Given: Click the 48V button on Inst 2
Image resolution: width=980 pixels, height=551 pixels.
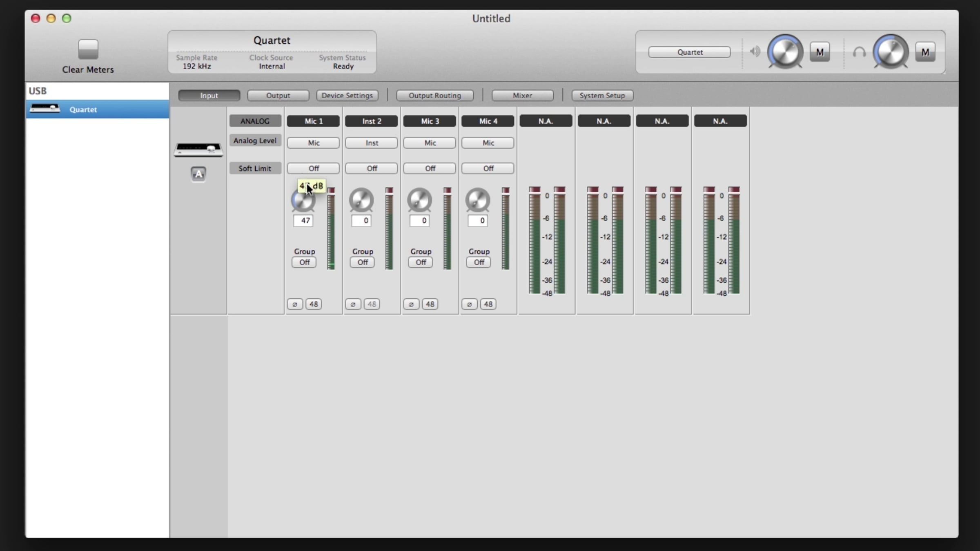Looking at the screenshot, I should pyautogui.click(x=372, y=304).
